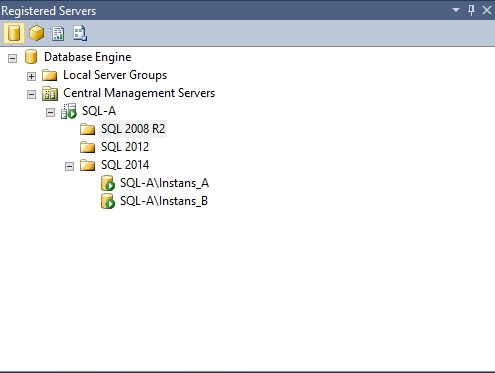Viewport: 495px width, 373px height.
Task: Click the SQL-A\Instans_B server icon
Action: coord(108,201)
